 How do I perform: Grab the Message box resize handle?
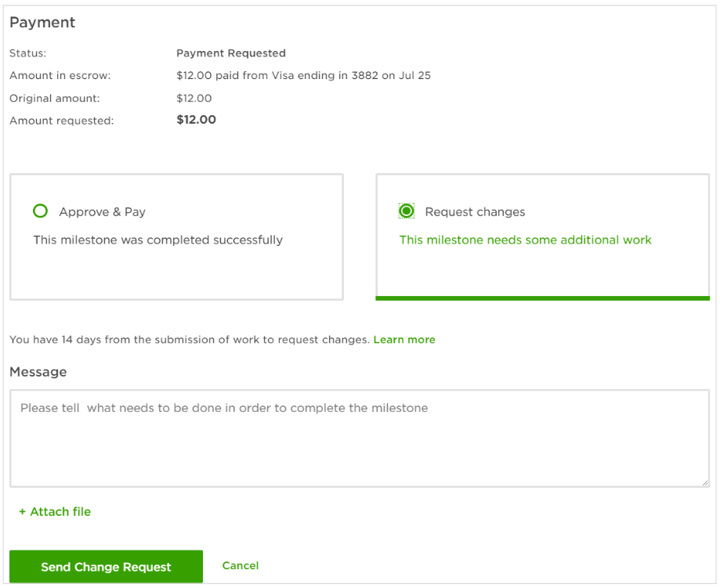pyautogui.click(x=705, y=483)
